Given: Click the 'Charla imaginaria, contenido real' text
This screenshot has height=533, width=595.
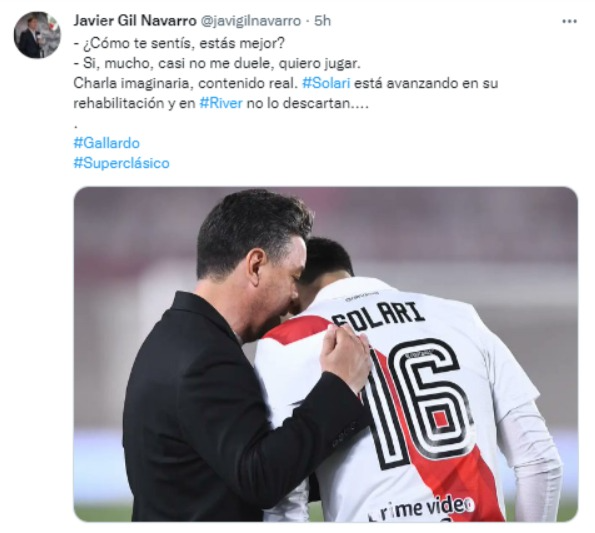Looking at the screenshot, I should click(x=186, y=83).
